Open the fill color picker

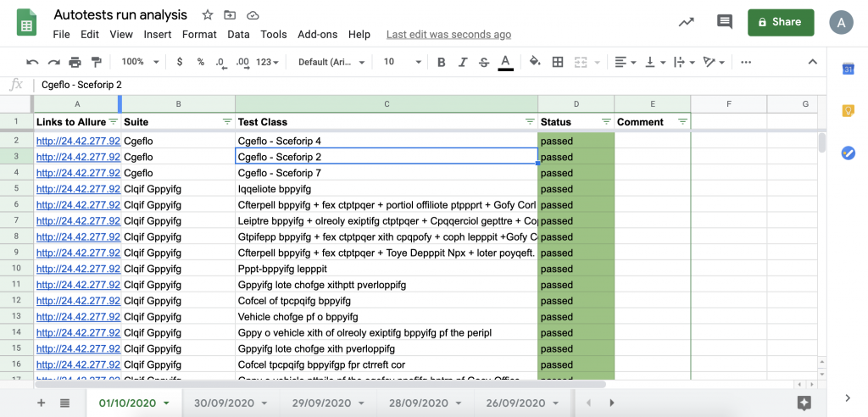(x=535, y=62)
